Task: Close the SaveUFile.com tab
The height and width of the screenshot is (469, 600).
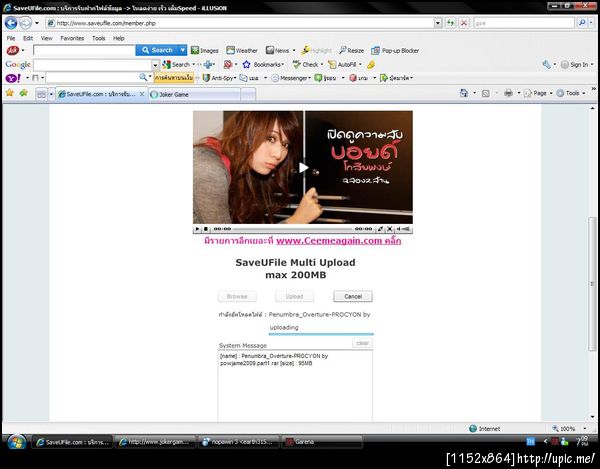Action: (142, 94)
